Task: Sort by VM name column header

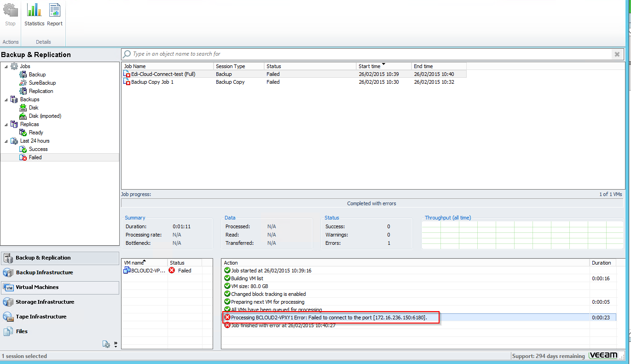Action: pyautogui.click(x=145, y=263)
